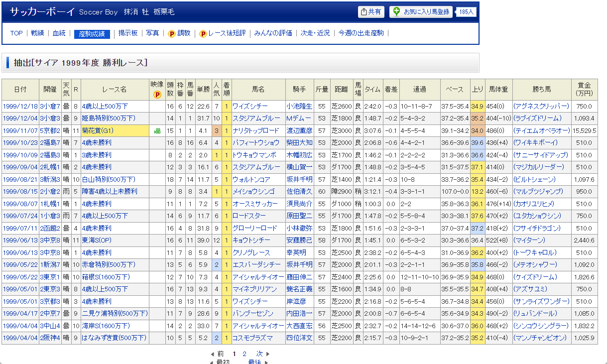
Task: Open みんなの評価 in the navigation
Action: [x=273, y=33]
